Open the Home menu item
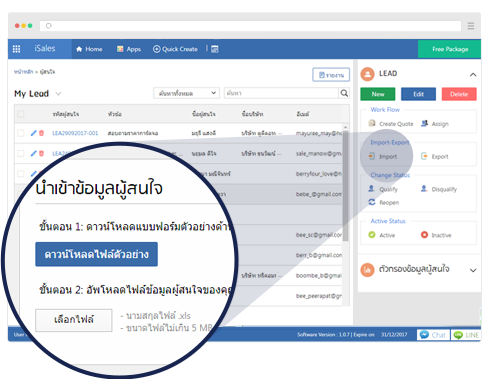The image size is (488, 379). point(89,49)
